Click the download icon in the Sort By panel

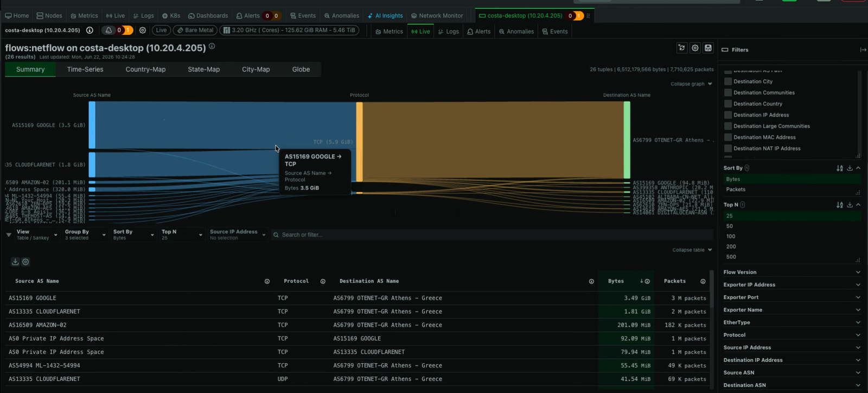point(850,168)
